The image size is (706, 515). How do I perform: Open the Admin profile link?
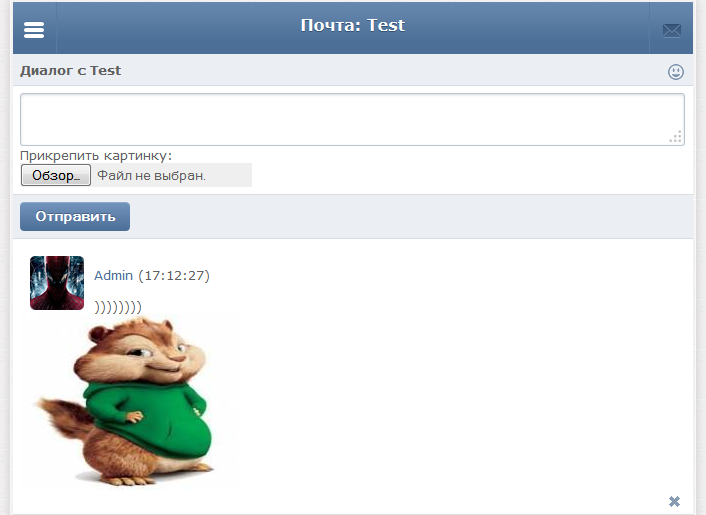(113, 275)
